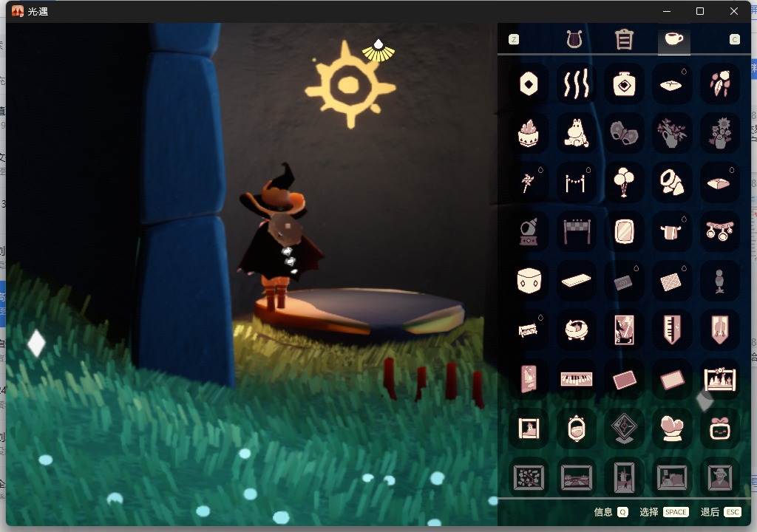
Task: Click the 退后 ESC back button
Action: point(720,512)
